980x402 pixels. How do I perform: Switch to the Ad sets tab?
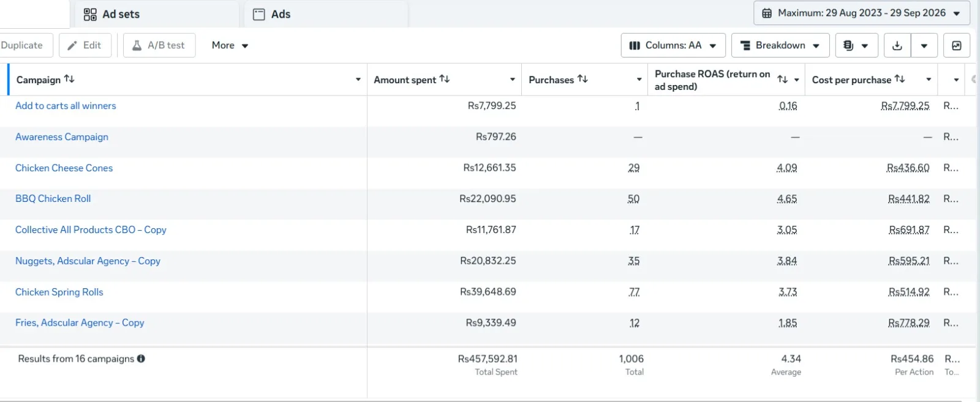pos(157,14)
